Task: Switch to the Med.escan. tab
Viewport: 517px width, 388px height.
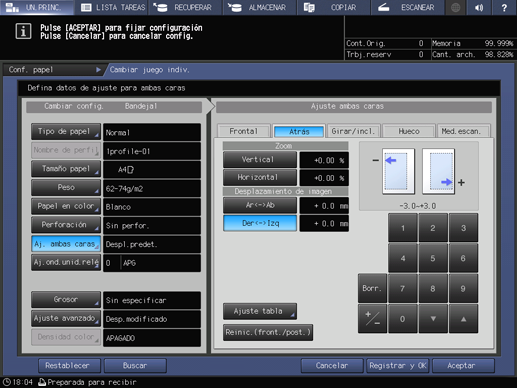Action: pyautogui.click(x=463, y=131)
